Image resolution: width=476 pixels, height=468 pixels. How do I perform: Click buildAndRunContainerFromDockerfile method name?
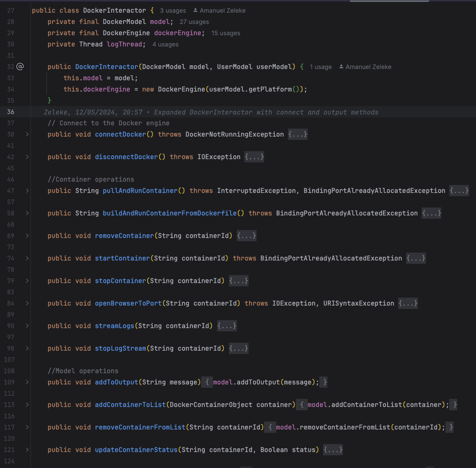[170, 213]
